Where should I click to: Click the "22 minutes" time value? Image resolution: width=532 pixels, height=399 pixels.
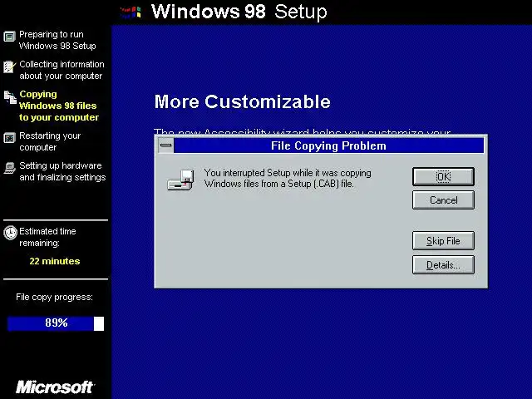click(55, 261)
